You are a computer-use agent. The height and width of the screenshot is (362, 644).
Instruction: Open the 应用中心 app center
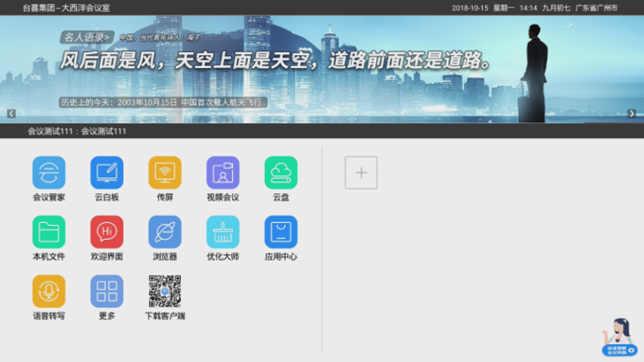pyautogui.click(x=281, y=232)
